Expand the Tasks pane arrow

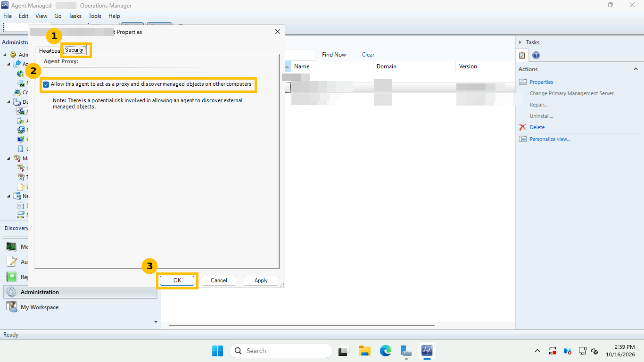point(520,42)
